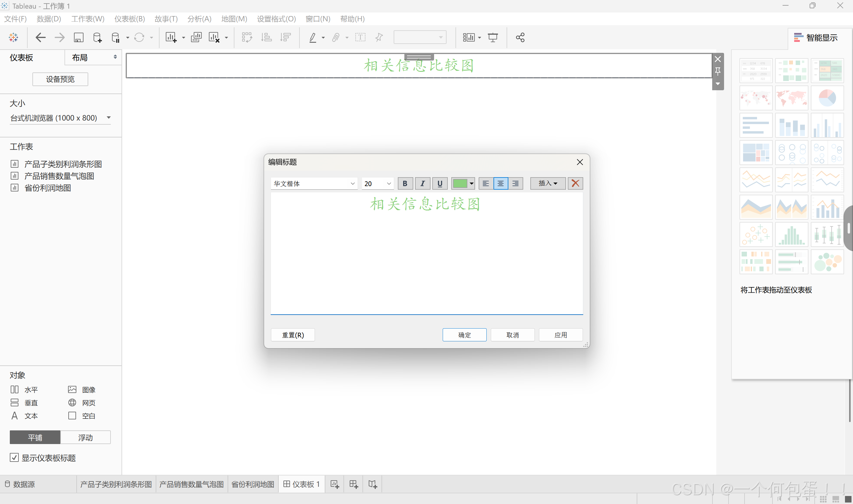Screen dimensions: 853x504
Task: Click the new dashboard icon in bottom tabs
Action: click(354, 484)
